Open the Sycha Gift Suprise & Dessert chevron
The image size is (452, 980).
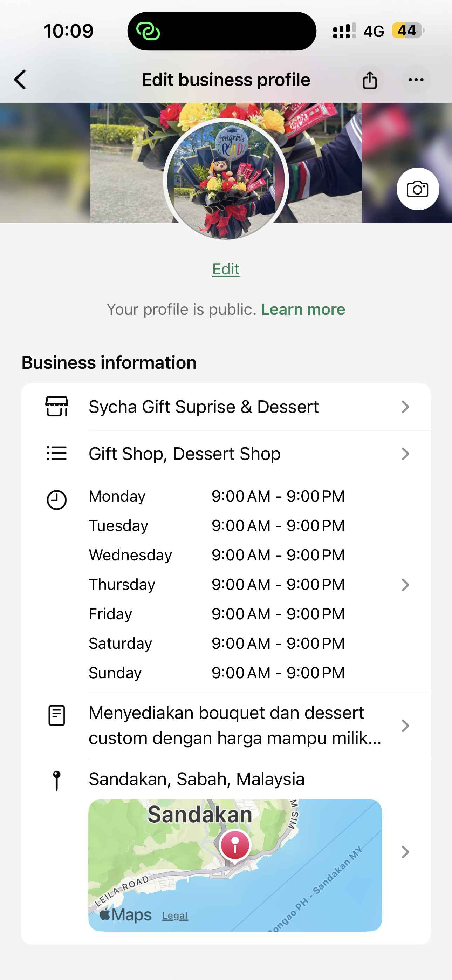(x=405, y=407)
